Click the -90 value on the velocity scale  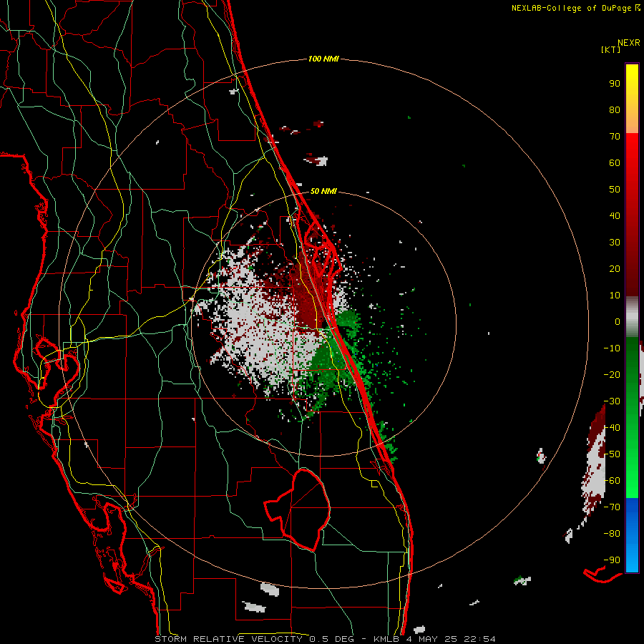coord(612,560)
